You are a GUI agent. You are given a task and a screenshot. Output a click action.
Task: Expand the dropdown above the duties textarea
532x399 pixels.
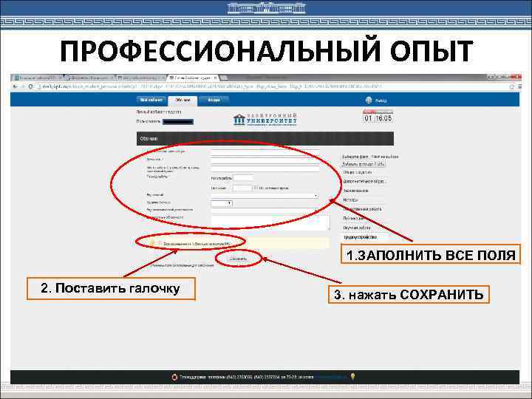tap(265, 211)
